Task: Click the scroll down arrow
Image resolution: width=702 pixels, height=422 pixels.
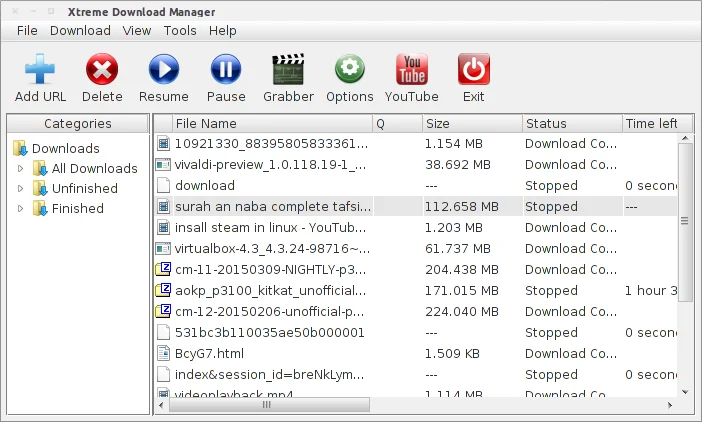Action: (685, 392)
